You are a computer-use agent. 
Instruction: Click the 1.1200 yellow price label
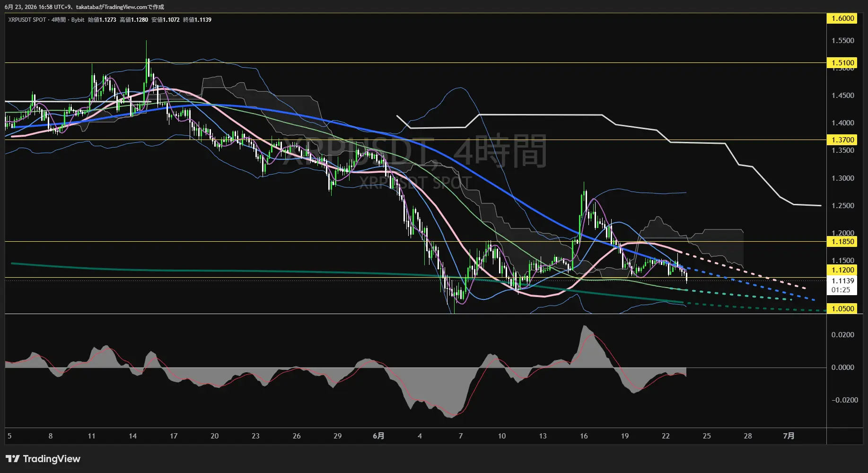coord(842,270)
